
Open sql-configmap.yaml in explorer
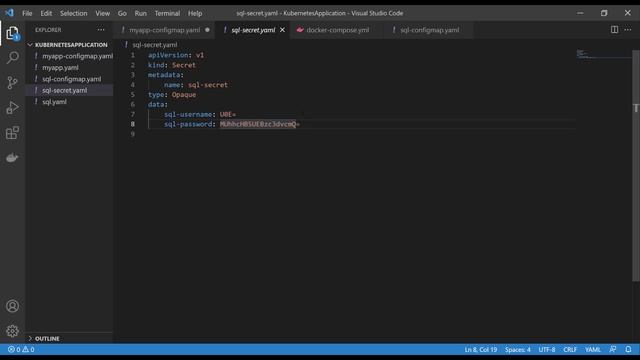tap(69, 79)
